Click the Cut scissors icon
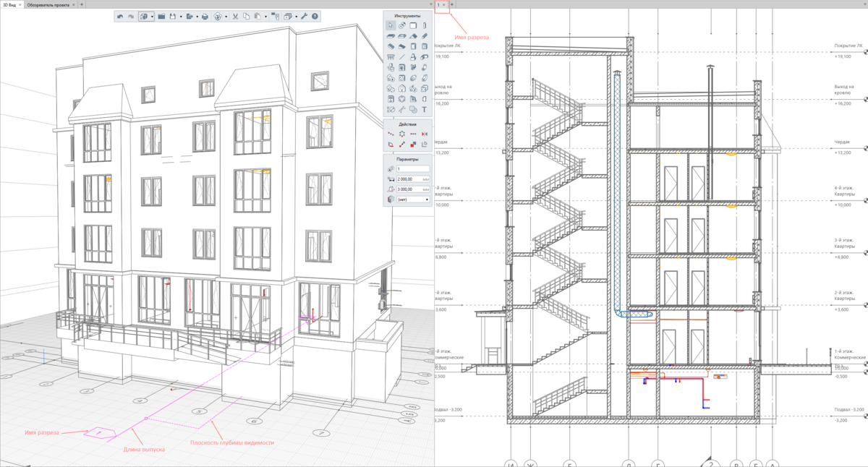 [236, 16]
